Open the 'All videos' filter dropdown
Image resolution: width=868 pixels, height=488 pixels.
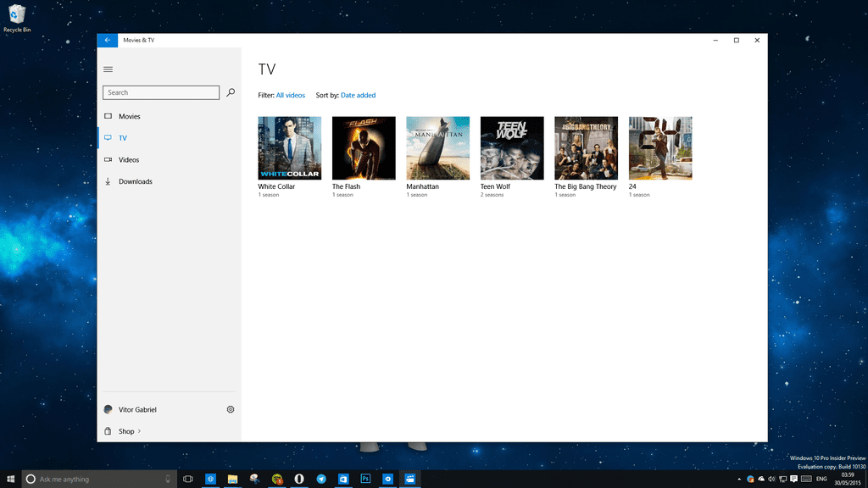click(x=291, y=95)
